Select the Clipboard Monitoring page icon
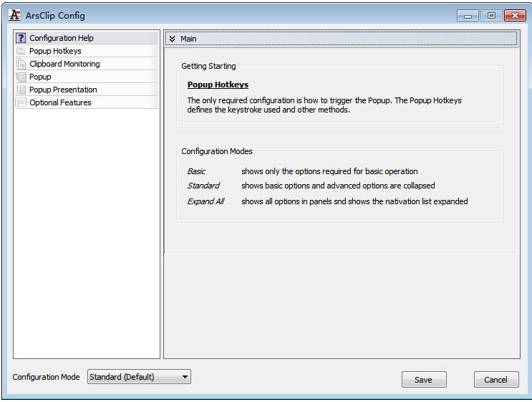Viewport: 532px width, 402px height. coord(21,64)
